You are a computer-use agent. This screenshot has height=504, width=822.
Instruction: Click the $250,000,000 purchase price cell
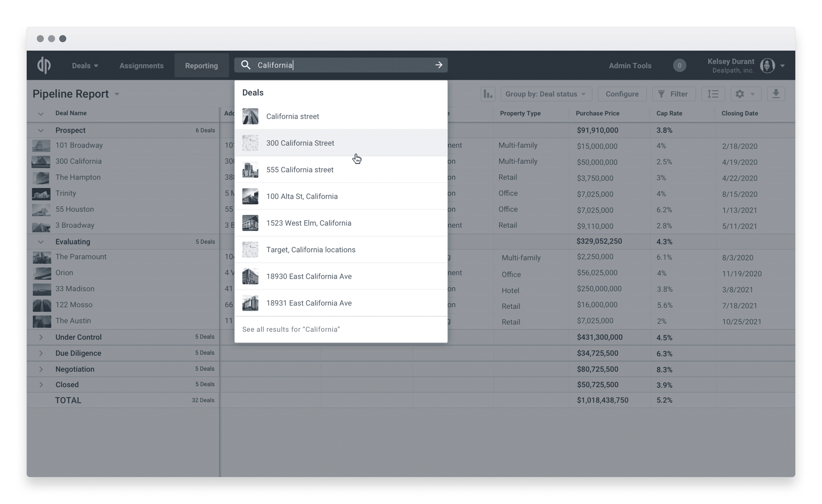click(599, 289)
